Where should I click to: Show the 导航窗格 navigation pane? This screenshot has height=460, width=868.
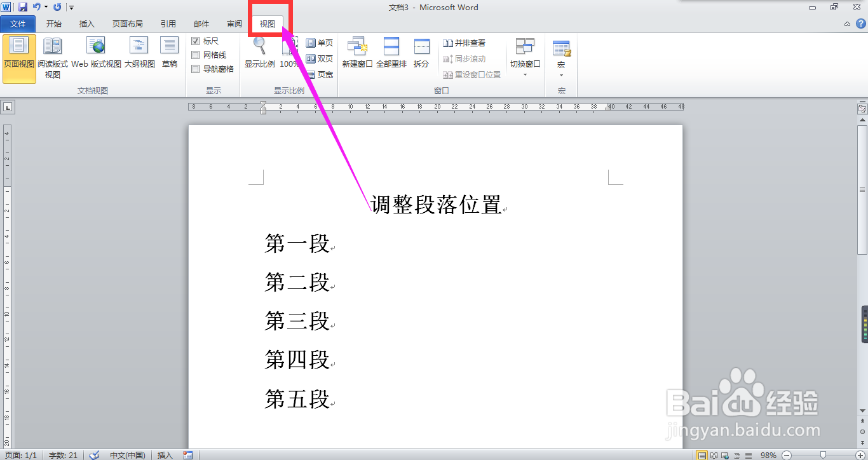(195, 69)
